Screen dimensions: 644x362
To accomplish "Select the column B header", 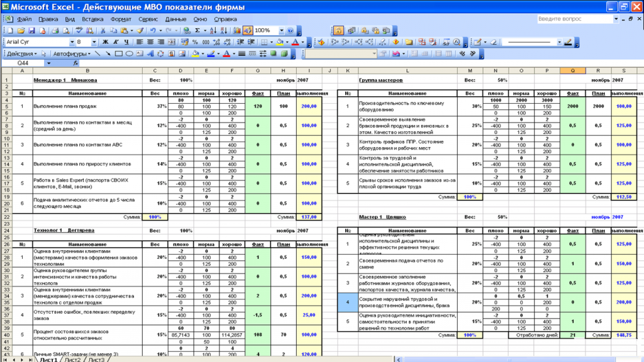I will coord(87,70).
